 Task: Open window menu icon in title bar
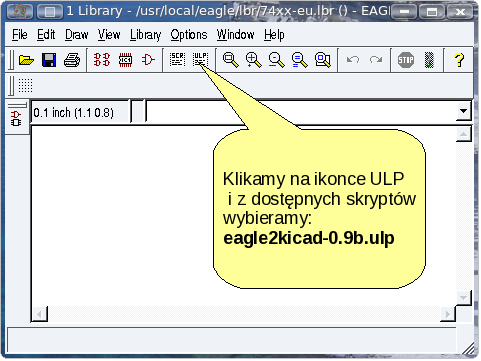click(20, 12)
